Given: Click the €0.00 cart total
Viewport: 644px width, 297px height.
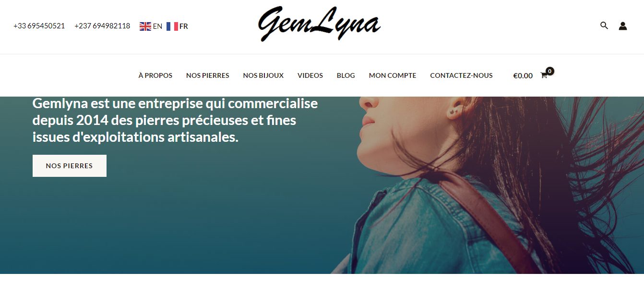Looking at the screenshot, I should [523, 75].
